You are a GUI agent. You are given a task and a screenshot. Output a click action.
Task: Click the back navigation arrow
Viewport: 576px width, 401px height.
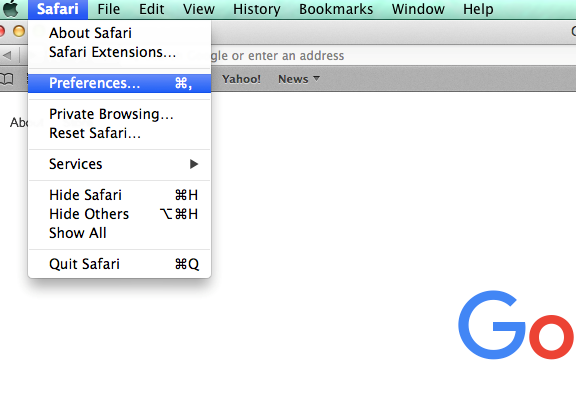coord(7,56)
